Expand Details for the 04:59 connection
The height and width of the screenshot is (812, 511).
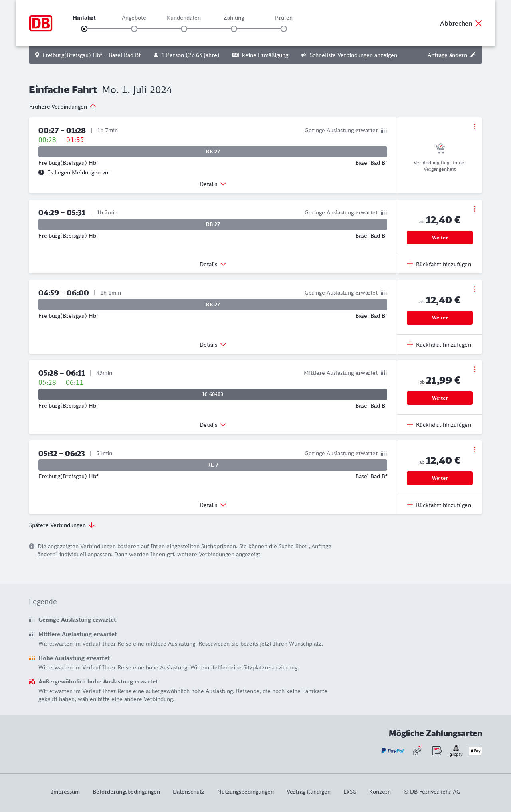pyautogui.click(x=213, y=345)
